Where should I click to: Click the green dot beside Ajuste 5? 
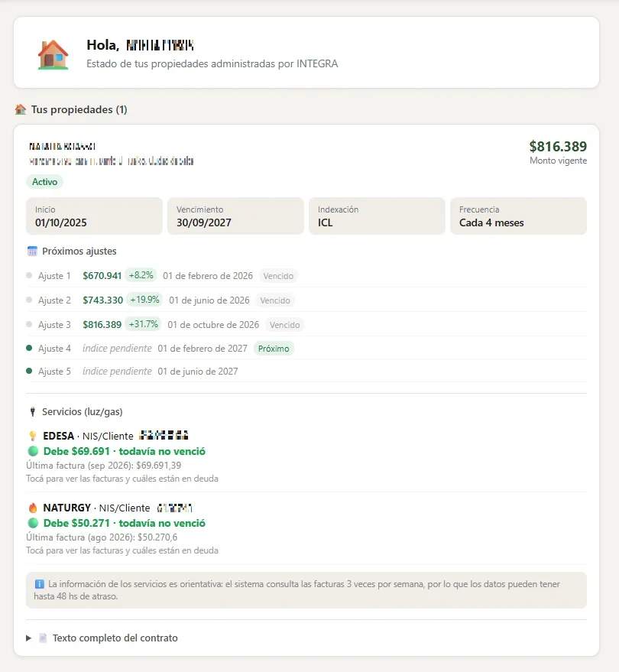(29, 371)
